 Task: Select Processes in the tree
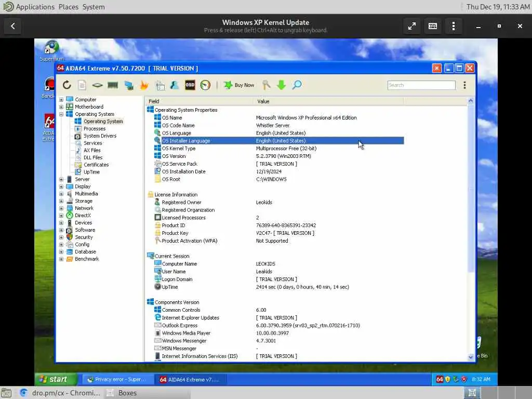(95, 129)
